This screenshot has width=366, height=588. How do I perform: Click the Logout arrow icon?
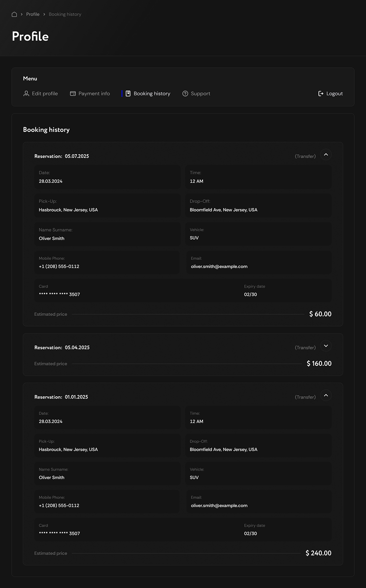pyautogui.click(x=321, y=93)
